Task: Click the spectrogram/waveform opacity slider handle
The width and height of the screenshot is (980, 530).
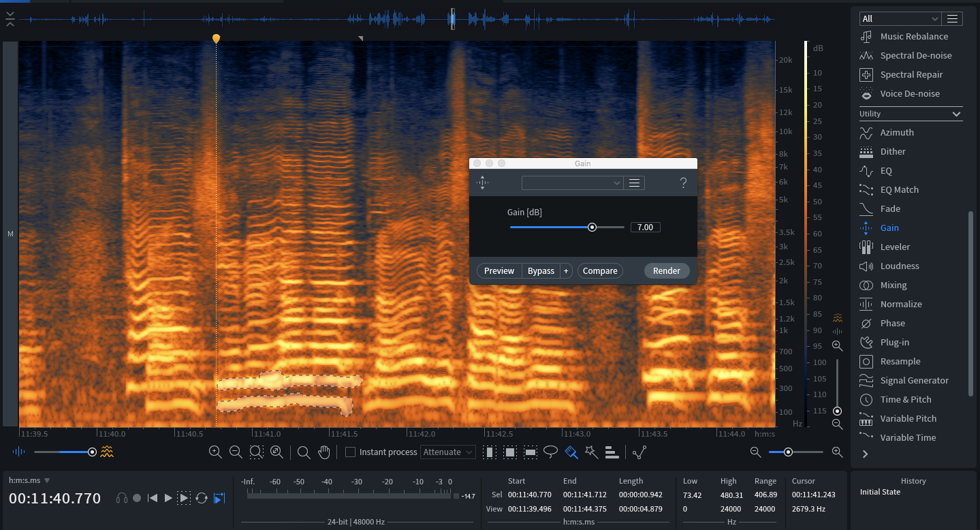Action: coord(92,452)
